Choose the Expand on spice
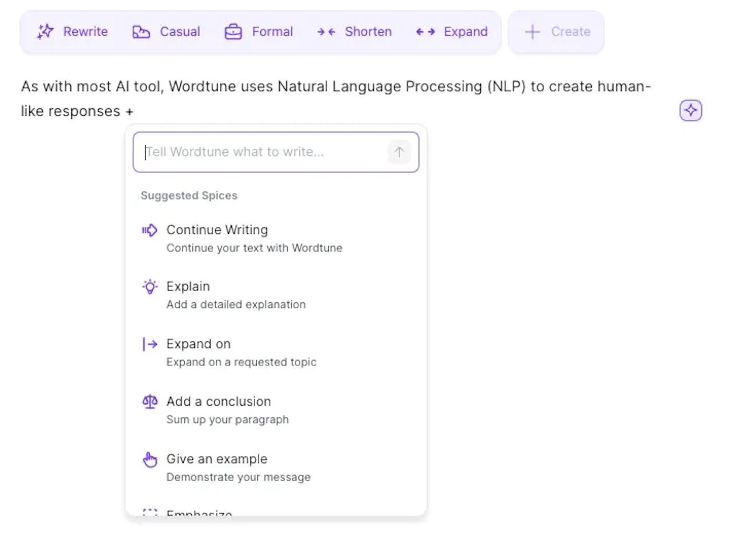Image resolution: width=730 pixels, height=560 pixels. (x=198, y=344)
